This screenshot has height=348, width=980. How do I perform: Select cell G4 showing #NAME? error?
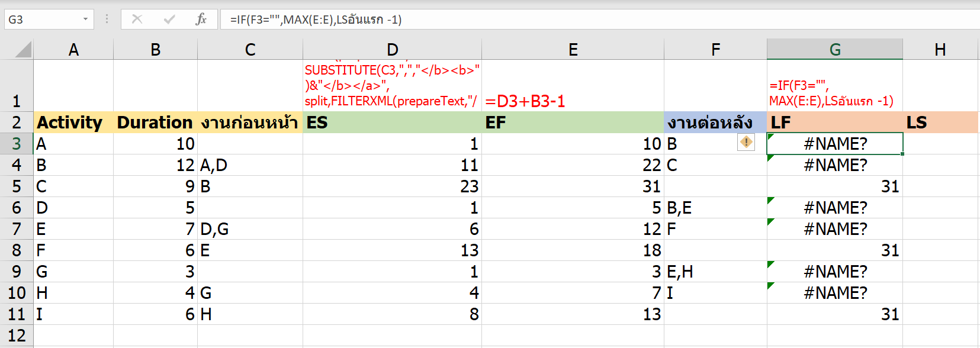tap(835, 165)
